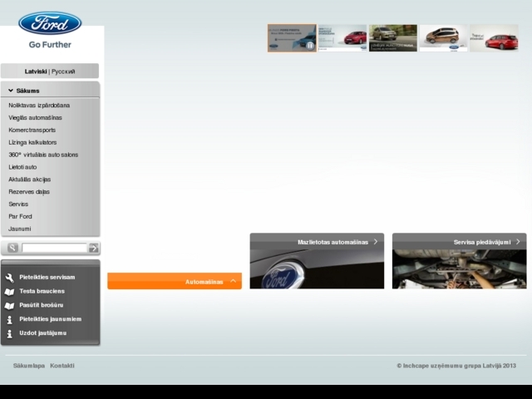Viewport: 532px width, 399px height.
Task: Select the fourth thumbnail with bronze car
Action: tap(443, 38)
